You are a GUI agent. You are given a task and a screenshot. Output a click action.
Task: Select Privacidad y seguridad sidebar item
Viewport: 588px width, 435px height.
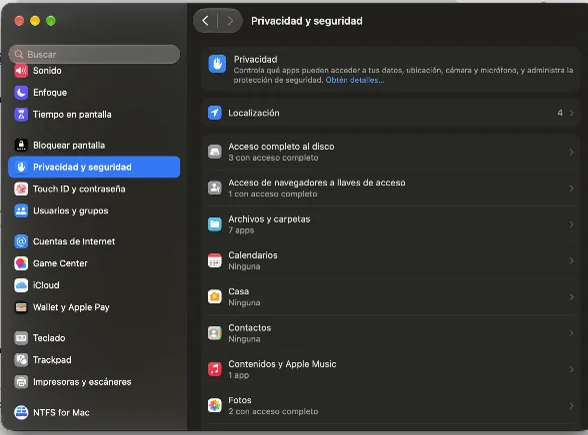(94, 167)
